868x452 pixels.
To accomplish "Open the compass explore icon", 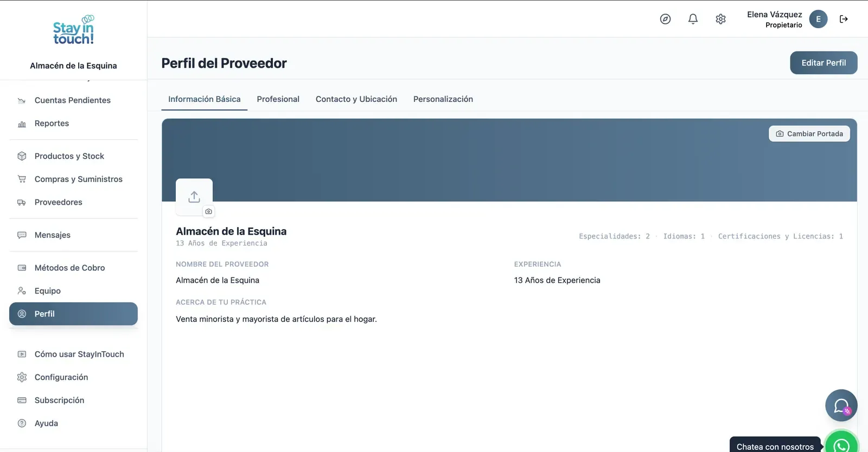I will click(665, 19).
